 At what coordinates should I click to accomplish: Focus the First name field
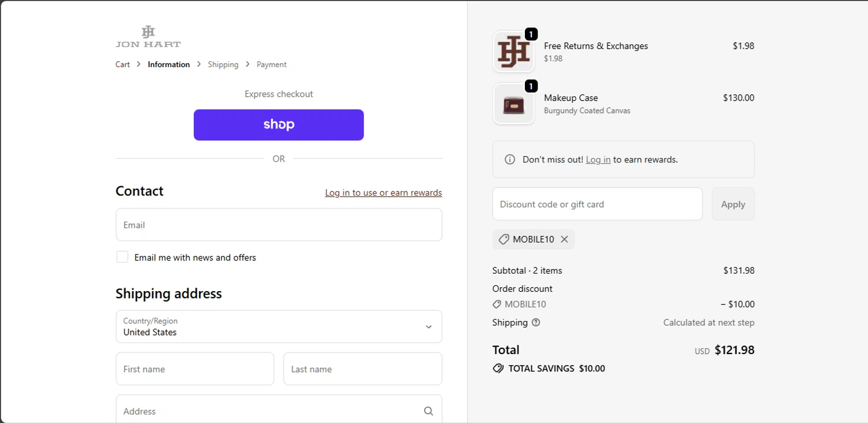point(195,369)
